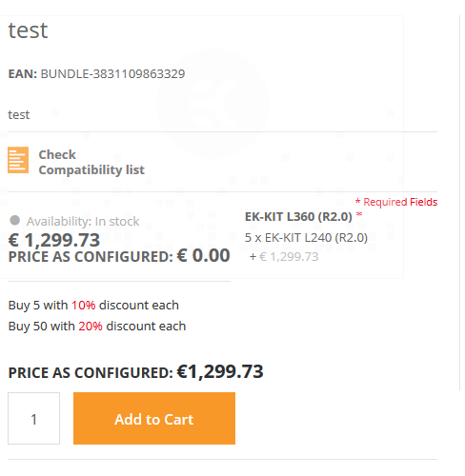
Task: Select the test product title
Action: tap(28, 30)
